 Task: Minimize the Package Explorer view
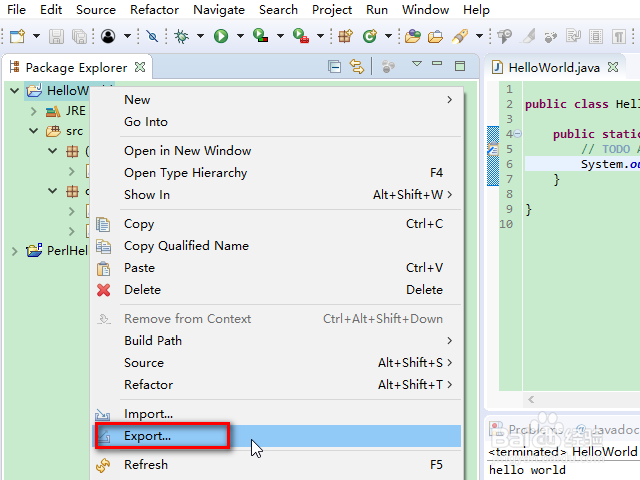pos(437,64)
